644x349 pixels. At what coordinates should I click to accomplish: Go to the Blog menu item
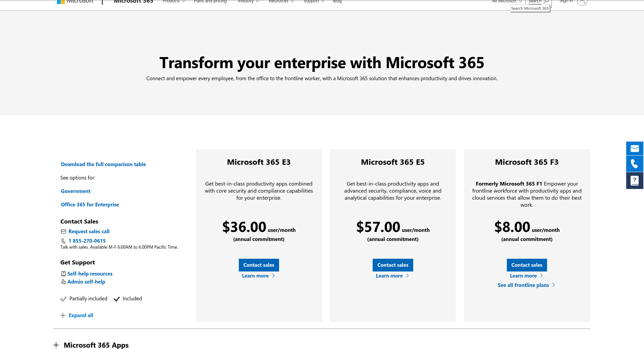337,2
